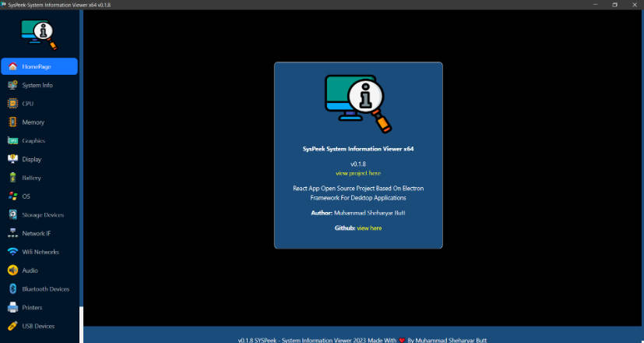The height and width of the screenshot is (343, 644).
Task: Open the Storage Devices page
Action: click(42, 215)
